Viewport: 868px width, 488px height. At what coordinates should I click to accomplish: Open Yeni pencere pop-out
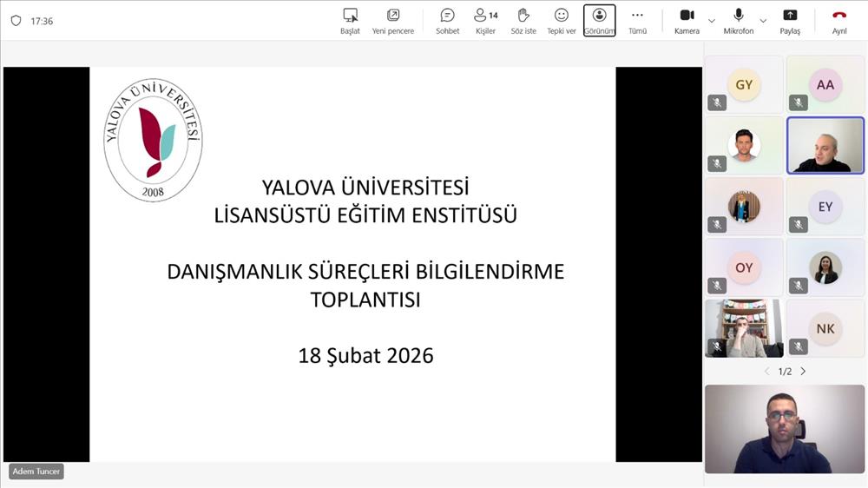[392, 21]
